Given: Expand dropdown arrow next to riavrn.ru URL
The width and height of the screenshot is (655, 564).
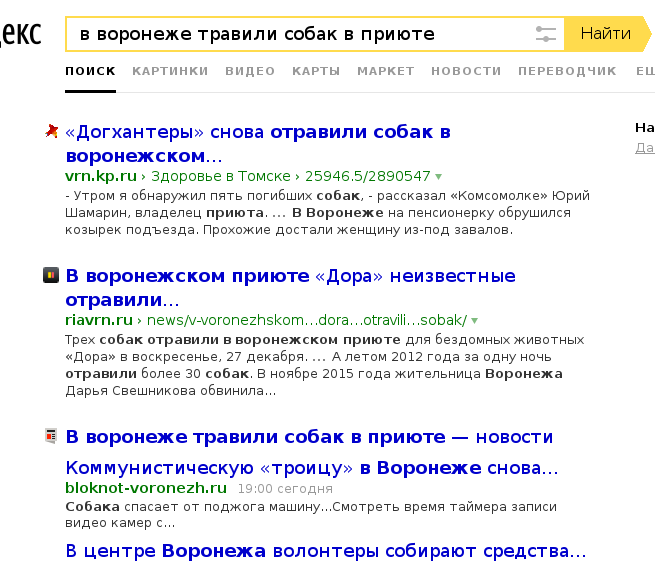Looking at the screenshot, I should [475, 321].
